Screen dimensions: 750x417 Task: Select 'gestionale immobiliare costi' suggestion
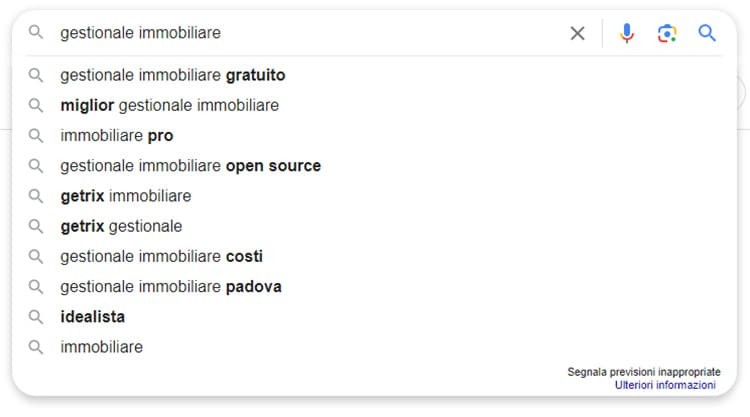pyautogui.click(x=375, y=256)
